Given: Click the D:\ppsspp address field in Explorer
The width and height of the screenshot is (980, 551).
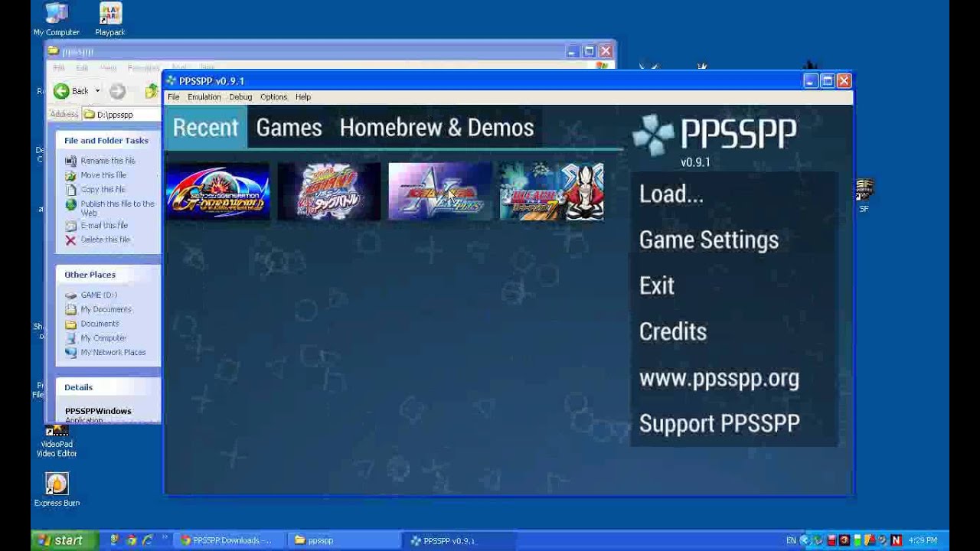Looking at the screenshot, I should [x=122, y=115].
